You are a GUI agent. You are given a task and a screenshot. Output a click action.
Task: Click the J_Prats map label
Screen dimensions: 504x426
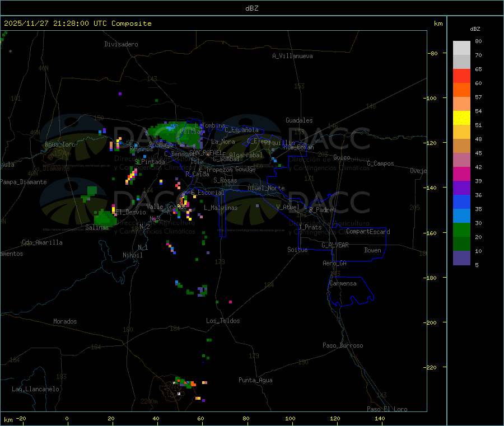pos(310,227)
